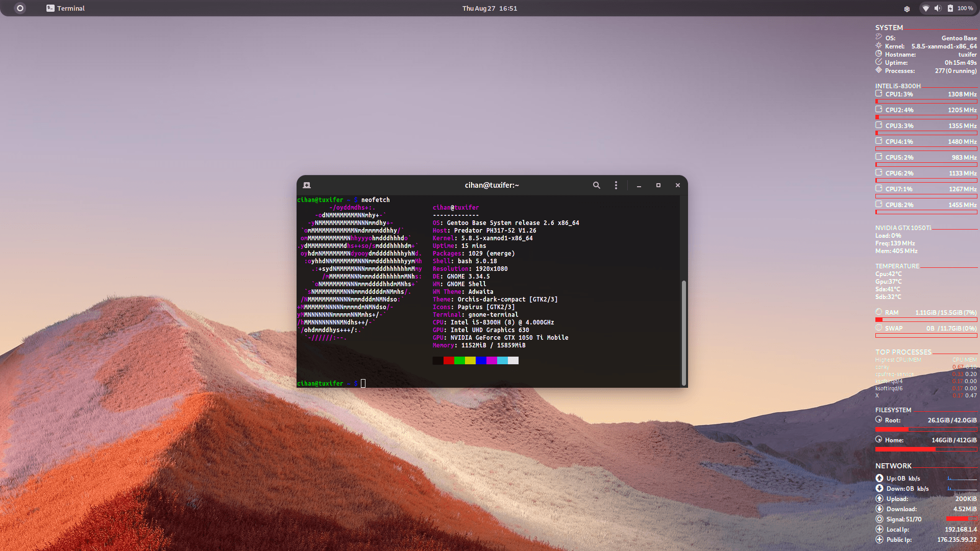Click the terminal icon beside the Terminal label
Screen dimensions: 980x551
(x=50, y=8)
